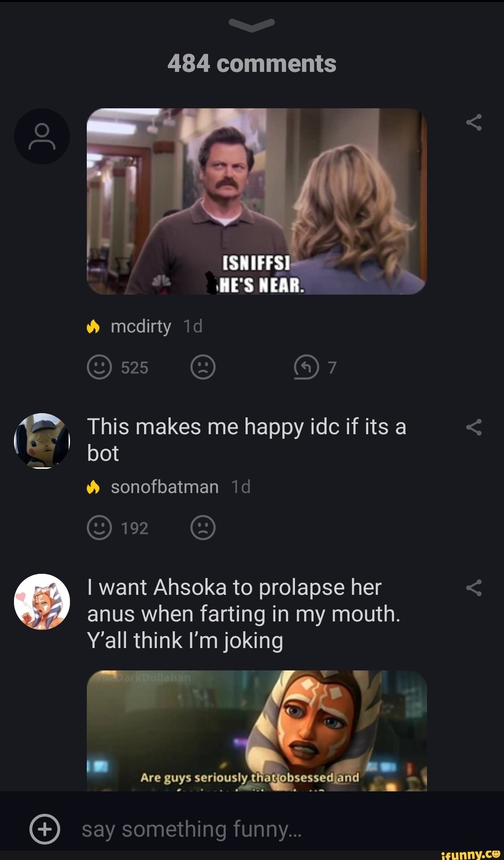Open sonofbatman's username link
Viewport: 504px width, 860px height.
click(164, 487)
